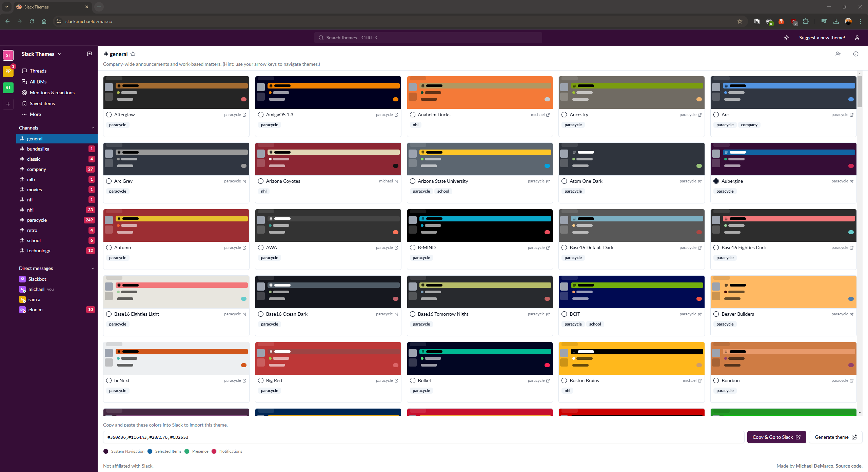Viewport: 868px width, 472px height.
Task: Select the AmigaOS 1.3 theme radio button
Action: (261, 115)
